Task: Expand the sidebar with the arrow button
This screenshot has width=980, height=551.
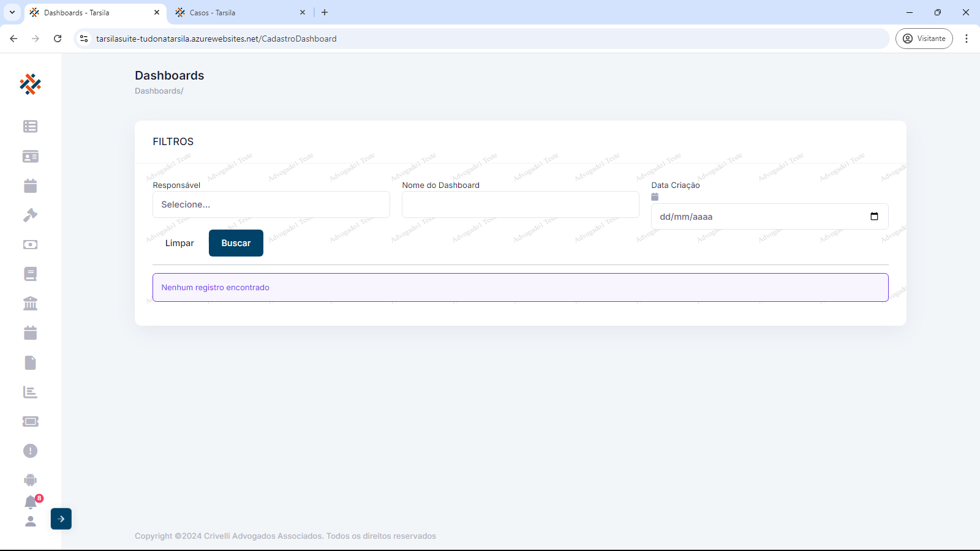Action: tap(61, 519)
